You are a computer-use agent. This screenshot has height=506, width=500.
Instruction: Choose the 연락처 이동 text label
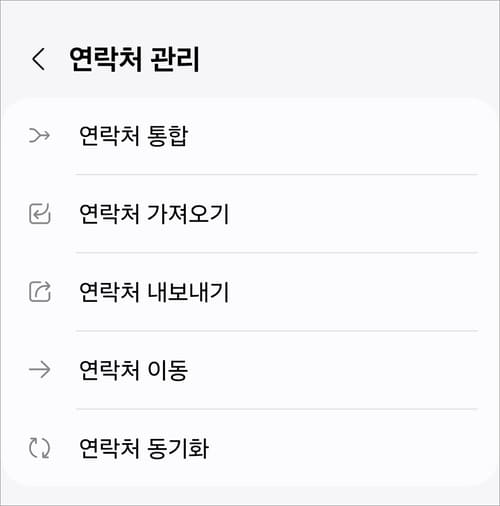134,370
